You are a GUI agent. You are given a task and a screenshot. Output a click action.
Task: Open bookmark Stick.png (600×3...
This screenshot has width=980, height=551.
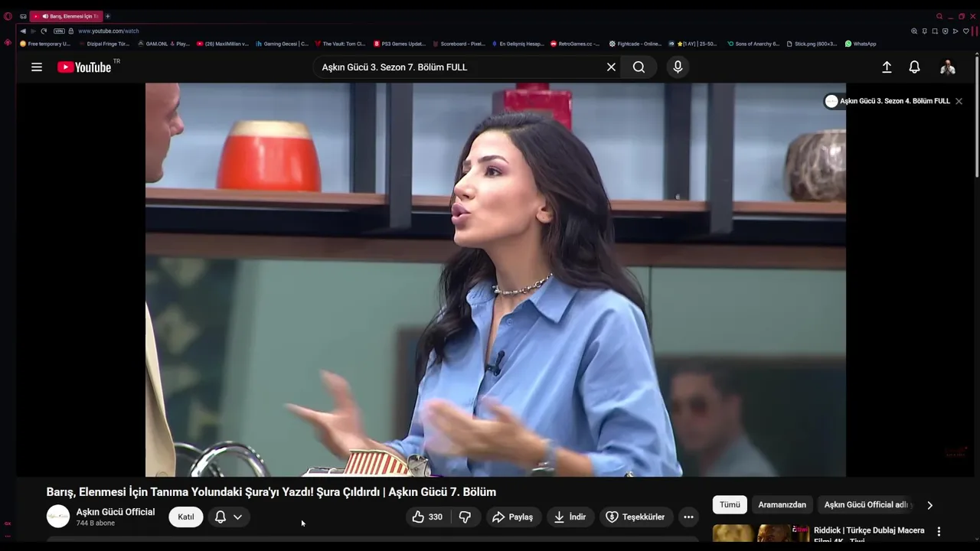click(812, 44)
